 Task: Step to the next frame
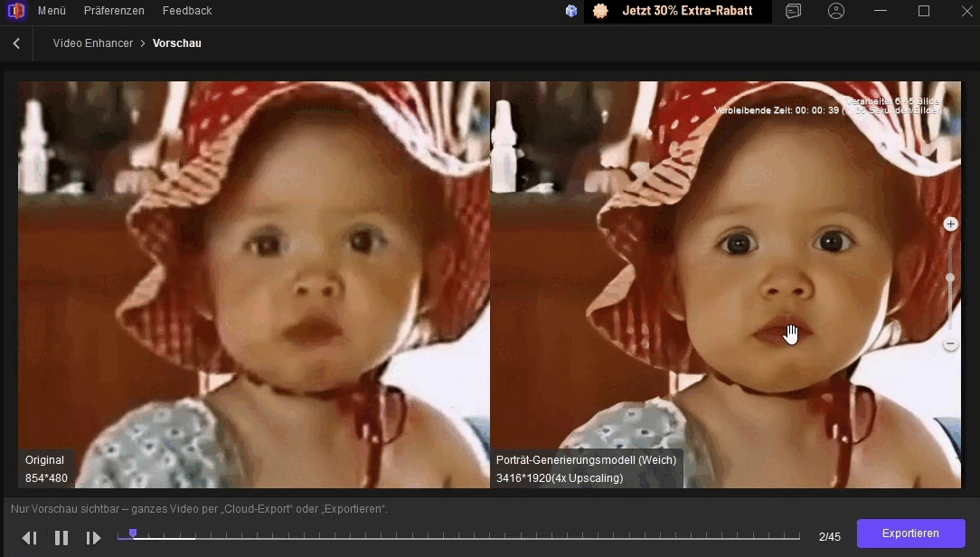tap(93, 538)
